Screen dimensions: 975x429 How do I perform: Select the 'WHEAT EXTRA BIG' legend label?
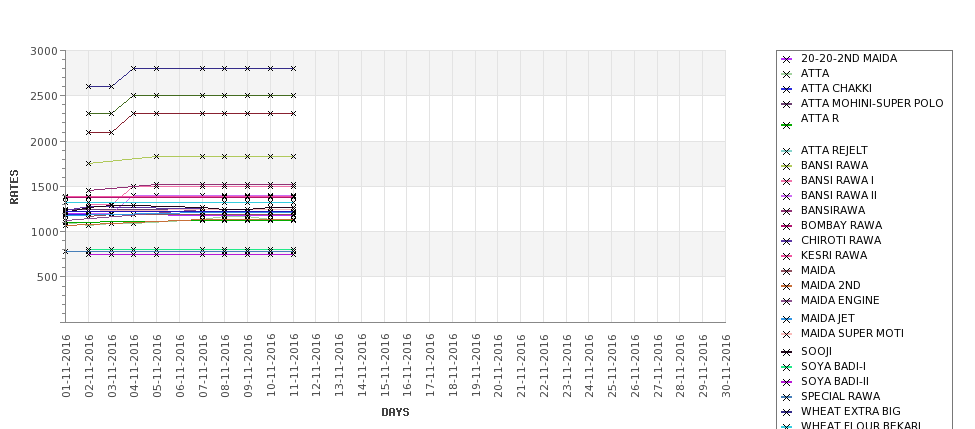tap(851, 411)
